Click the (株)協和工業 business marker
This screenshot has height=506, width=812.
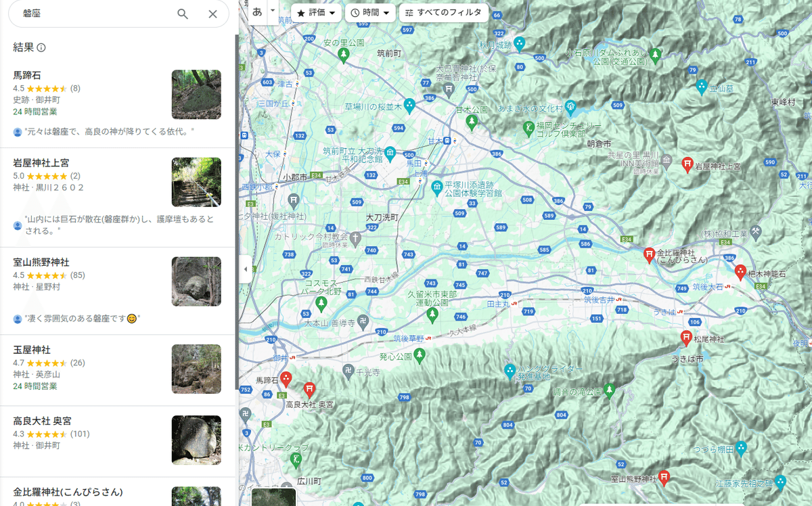pyautogui.click(x=756, y=232)
